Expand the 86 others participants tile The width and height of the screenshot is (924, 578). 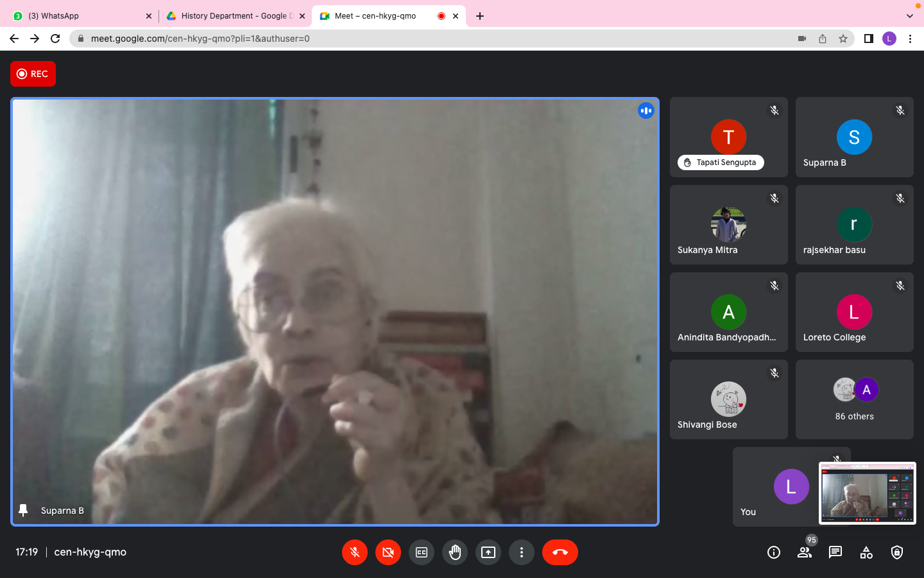click(854, 399)
